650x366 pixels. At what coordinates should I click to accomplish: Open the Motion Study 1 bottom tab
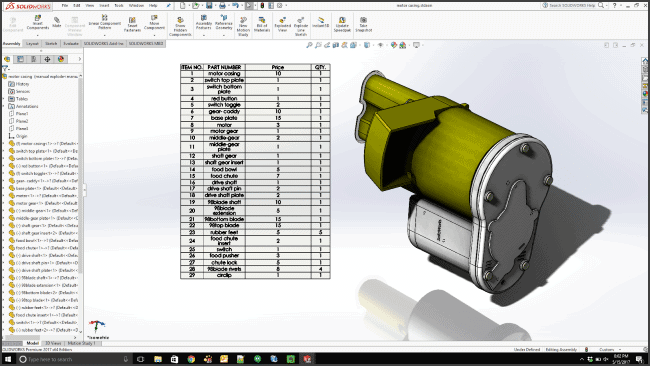82,343
